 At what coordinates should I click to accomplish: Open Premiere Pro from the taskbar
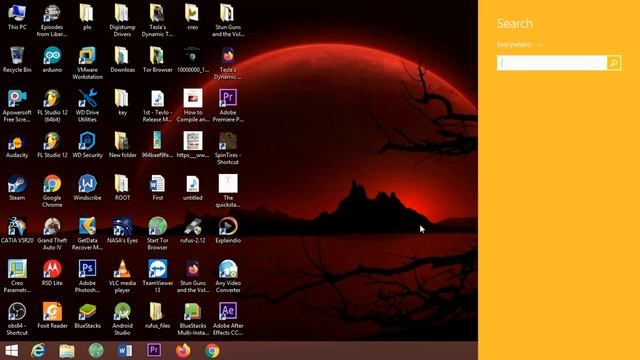154,350
